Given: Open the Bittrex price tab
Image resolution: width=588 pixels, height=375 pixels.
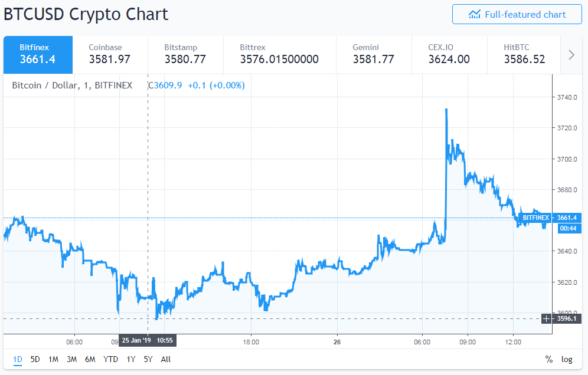Looking at the screenshot, I should (279, 54).
